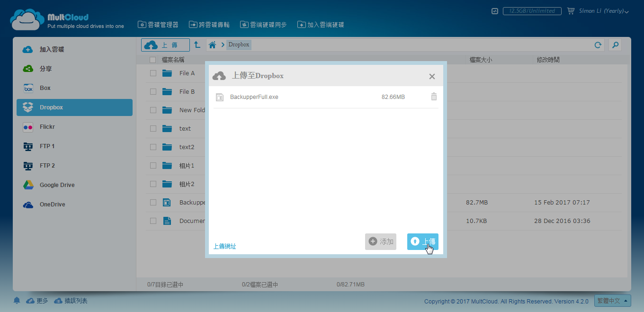Toggle the select-all checkbox in header
The height and width of the screenshot is (312, 644).
[x=152, y=60]
